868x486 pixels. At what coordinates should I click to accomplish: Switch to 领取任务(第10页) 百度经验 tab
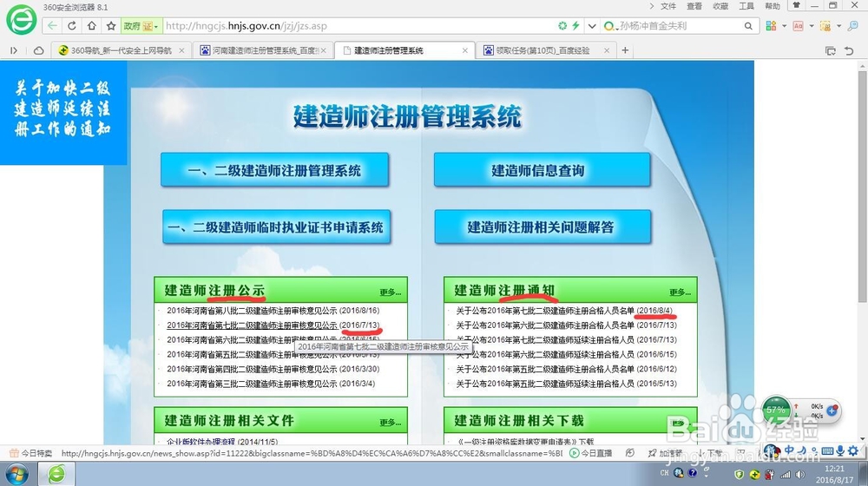coord(547,50)
